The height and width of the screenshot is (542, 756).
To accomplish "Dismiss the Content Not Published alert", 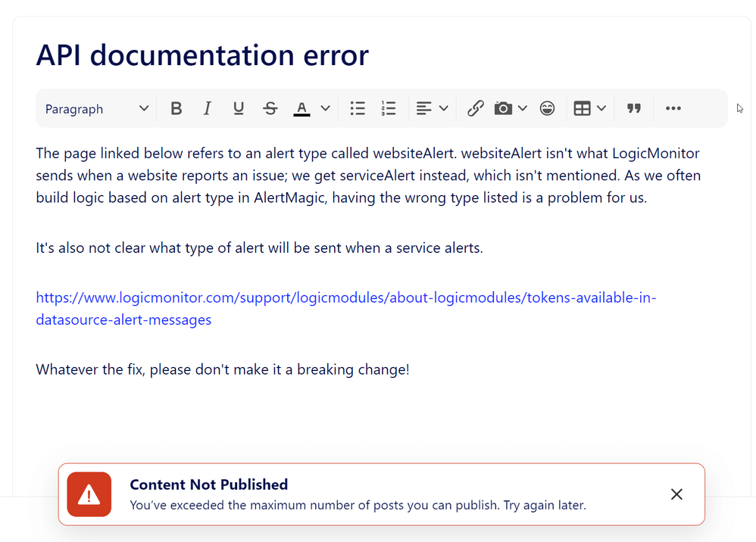I will click(x=676, y=494).
